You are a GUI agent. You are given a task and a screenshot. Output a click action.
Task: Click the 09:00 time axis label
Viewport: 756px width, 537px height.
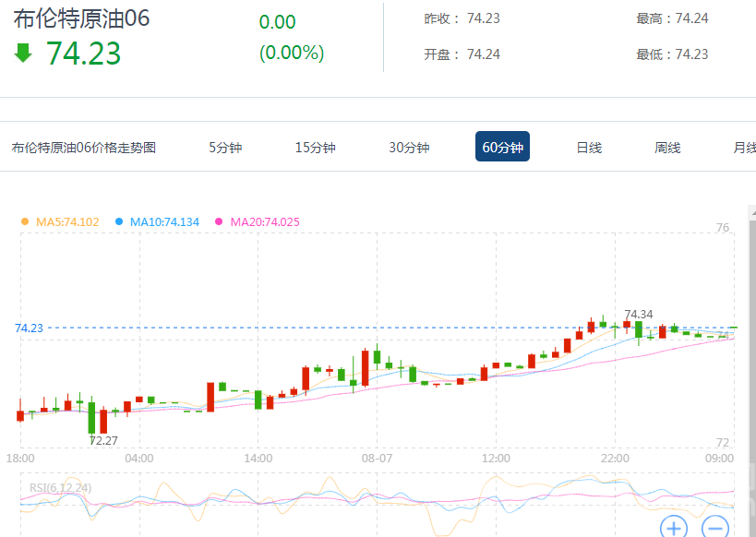click(719, 458)
